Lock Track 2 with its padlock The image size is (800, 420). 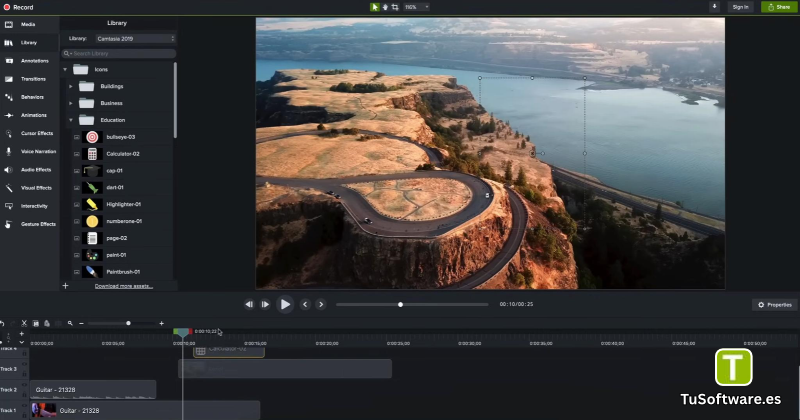coord(24,395)
